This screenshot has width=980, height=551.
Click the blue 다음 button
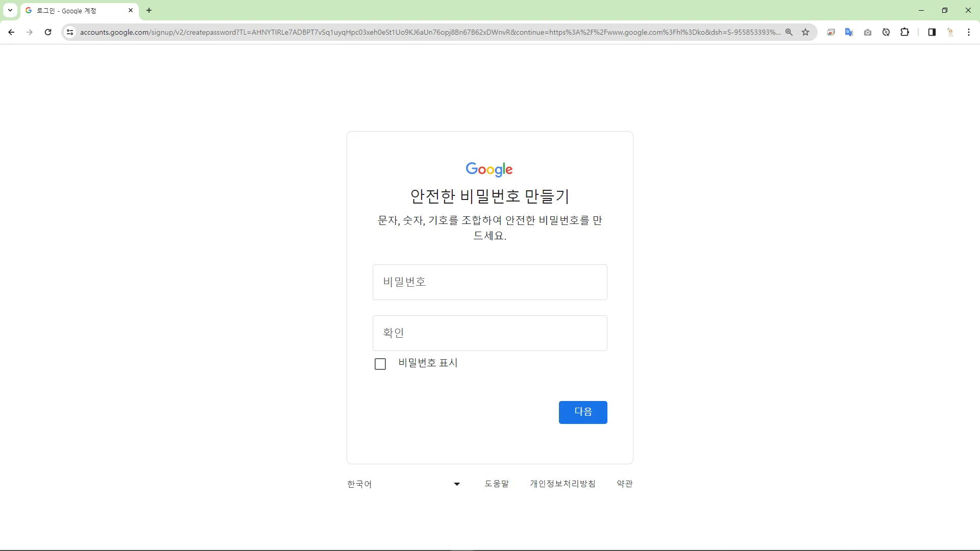click(x=582, y=412)
